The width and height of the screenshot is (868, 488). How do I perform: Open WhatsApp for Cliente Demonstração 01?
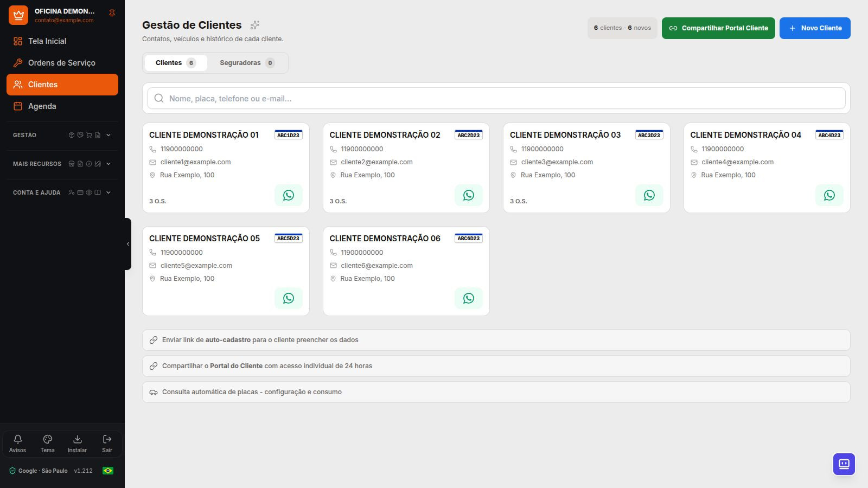(x=289, y=195)
